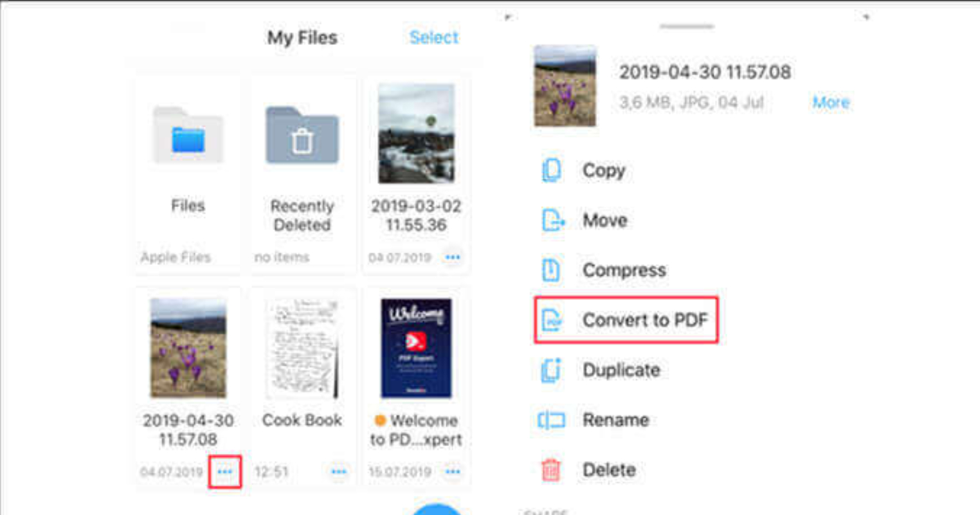Open more options for 2019-03-02 11.55.36 photo
The height and width of the screenshot is (515, 980).
(453, 257)
